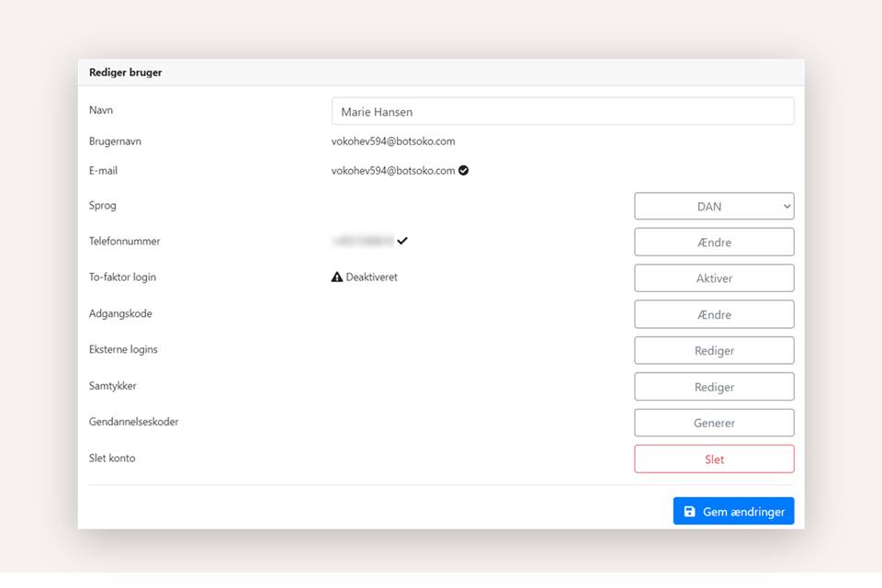The width and height of the screenshot is (882, 588).
Task: Click the E-mail address text
Action: (393, 171)
